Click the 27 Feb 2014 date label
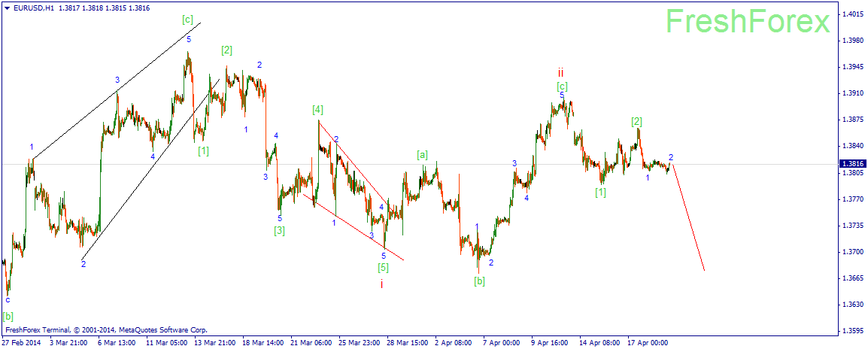This screenshot has height=349, width=868. point(20,343)
